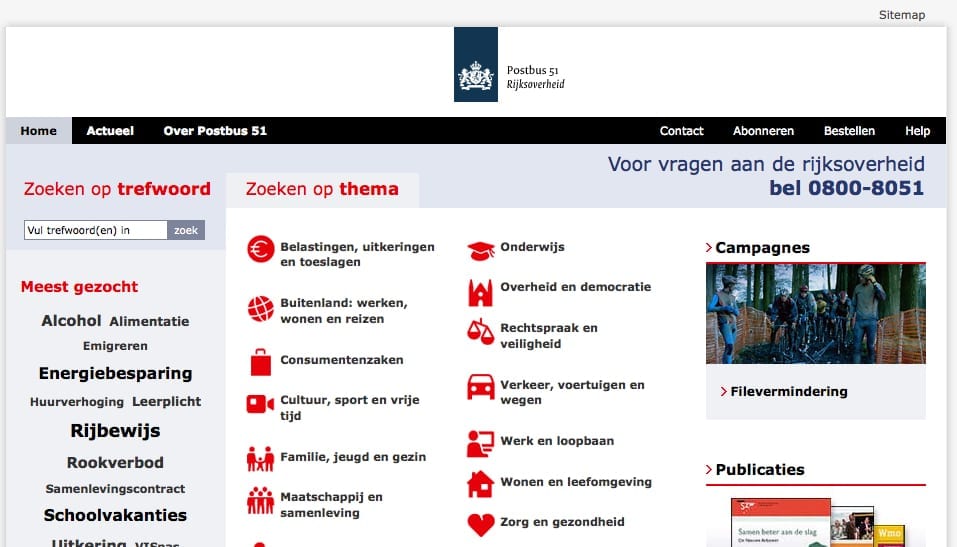This screenshot has width=957, height=547.
Task: Click the building icon for Overheid en democratie
Action: (480, 292)
